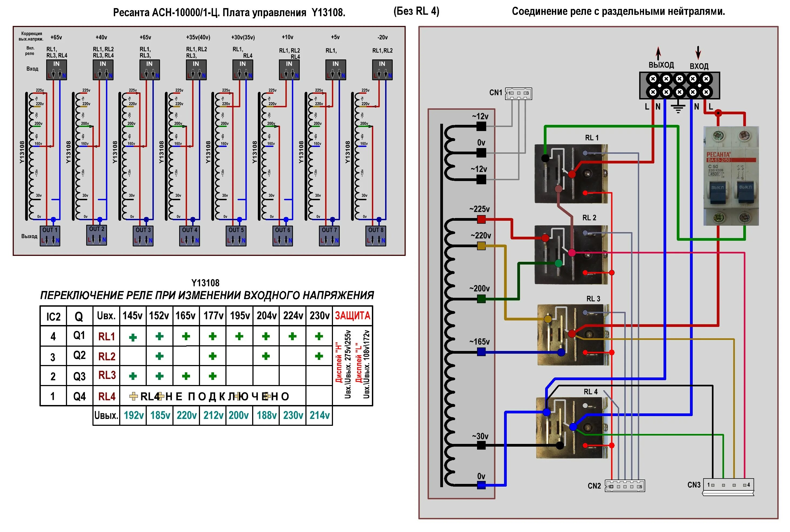
Task: Click the '(Без RL 4)' note
Action: click(416, 11)
